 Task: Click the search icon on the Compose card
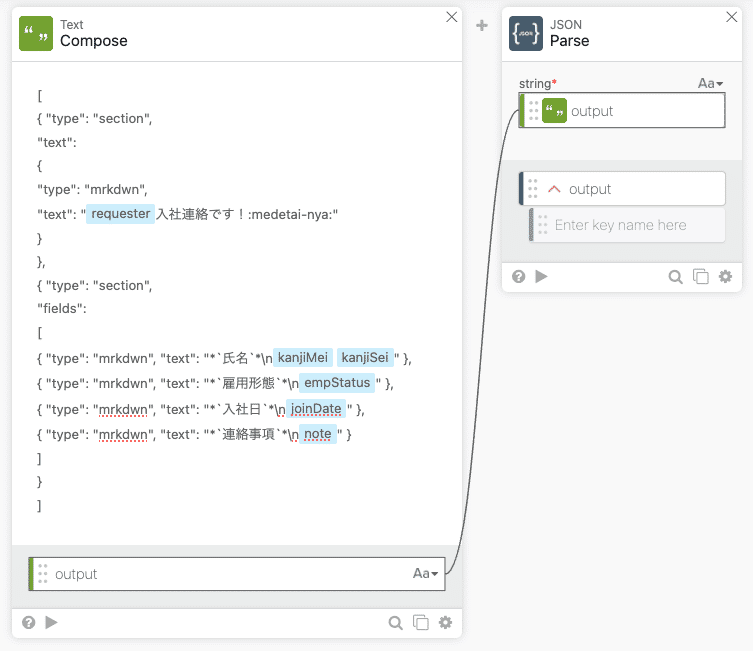click(x=396, y=623)
